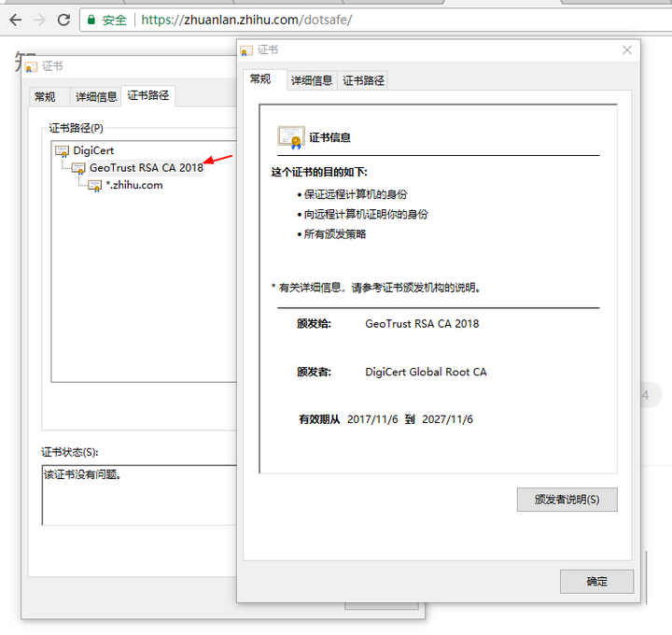Click purpose line 保证远程计算机的身份
The height and width of the screenshot is (635, 672).
point(356,194)
